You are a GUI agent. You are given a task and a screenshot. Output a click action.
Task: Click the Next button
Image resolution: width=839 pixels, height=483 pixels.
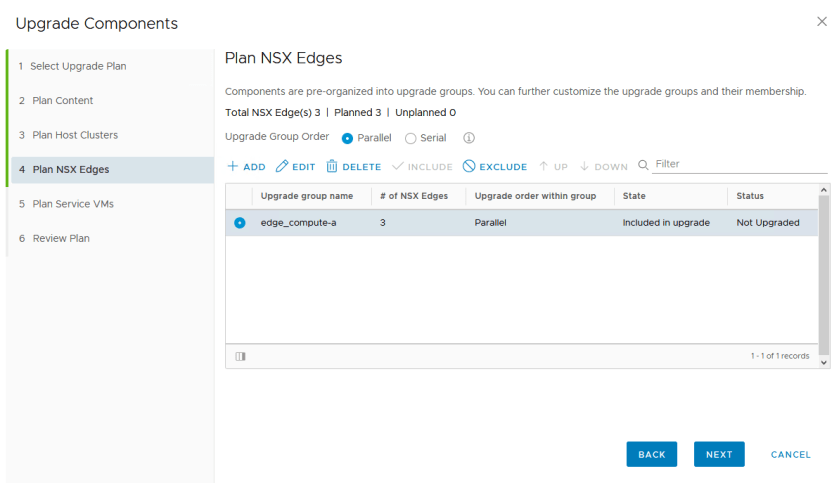719,454
